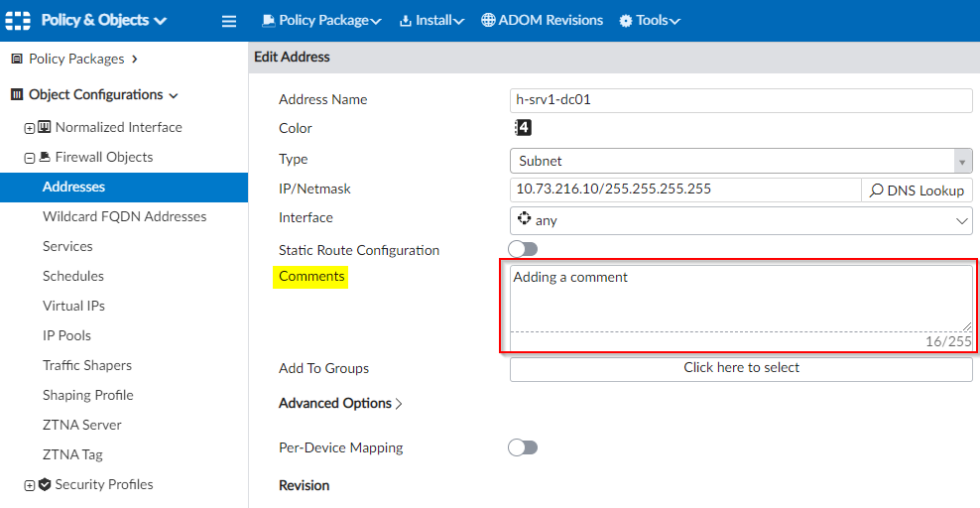Click the Install download icon
Viewport: 980px width, 508px height.
click(x=405, y=21)
